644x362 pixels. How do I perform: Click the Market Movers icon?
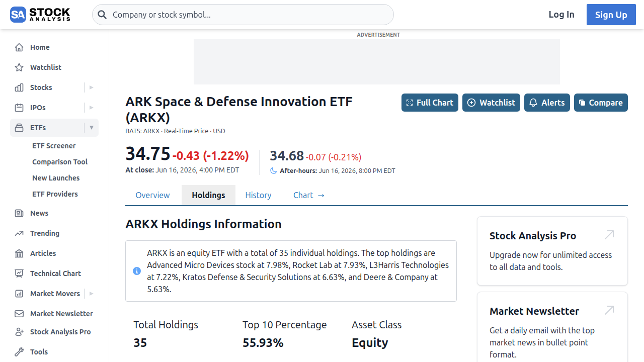click(x=19, y=294)
